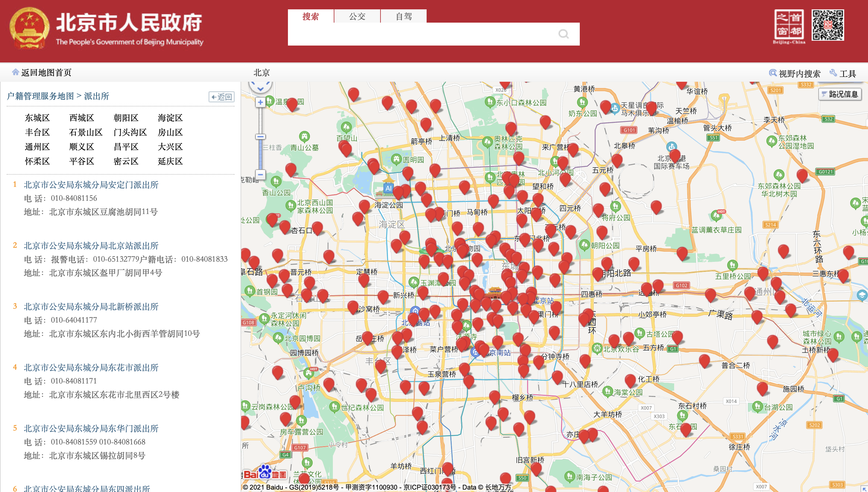This screenshot has width=868, height=492.
Task: Filter by 丰台区 district
Action: click(x=37, y=132)
